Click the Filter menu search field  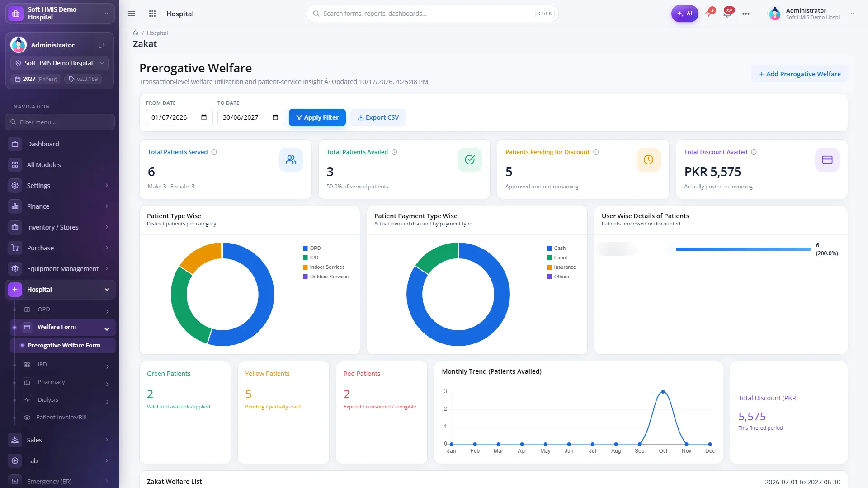60,122
